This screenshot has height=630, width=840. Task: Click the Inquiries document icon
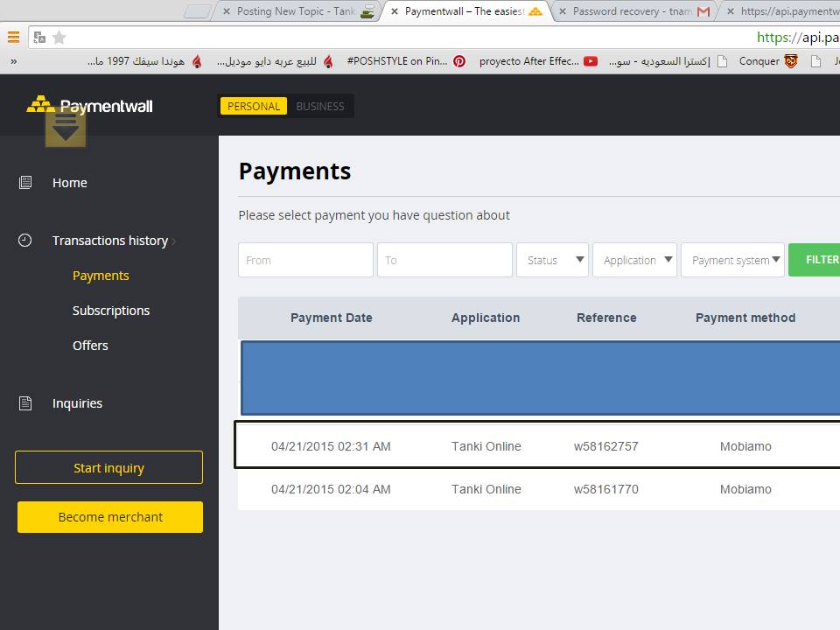click(x=25, y=403)
